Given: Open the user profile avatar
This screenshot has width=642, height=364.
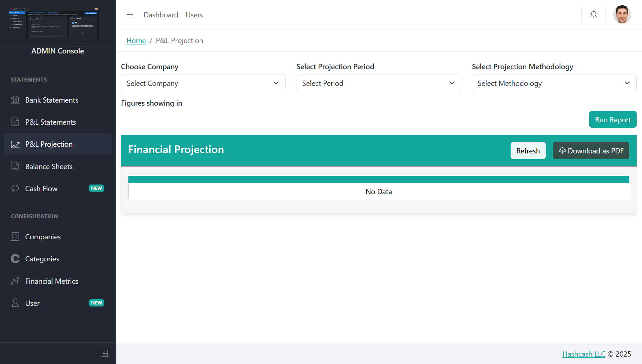Looking at the screenshot, I should click(622, 14).
